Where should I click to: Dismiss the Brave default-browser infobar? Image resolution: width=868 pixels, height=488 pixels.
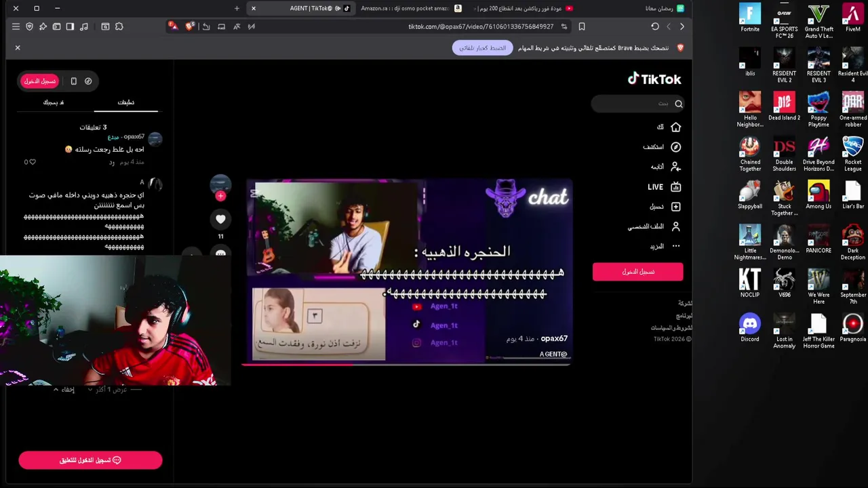point(18,48)
